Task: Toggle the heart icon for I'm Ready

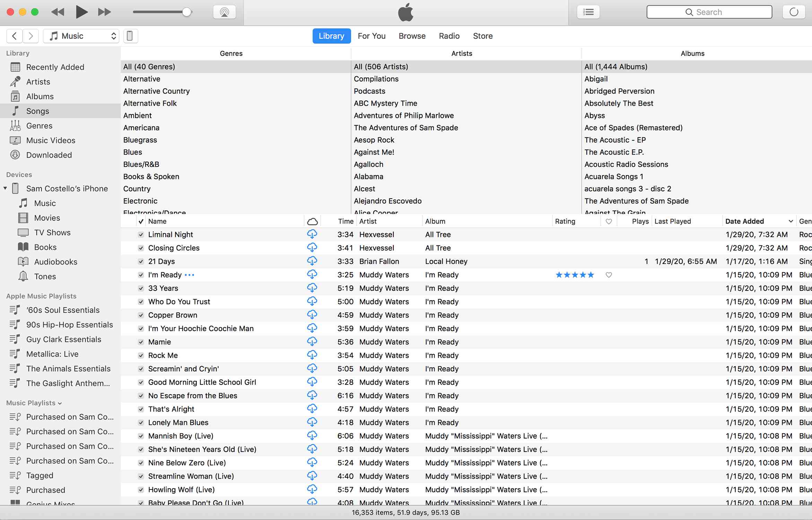Action: tap(609, 275)
